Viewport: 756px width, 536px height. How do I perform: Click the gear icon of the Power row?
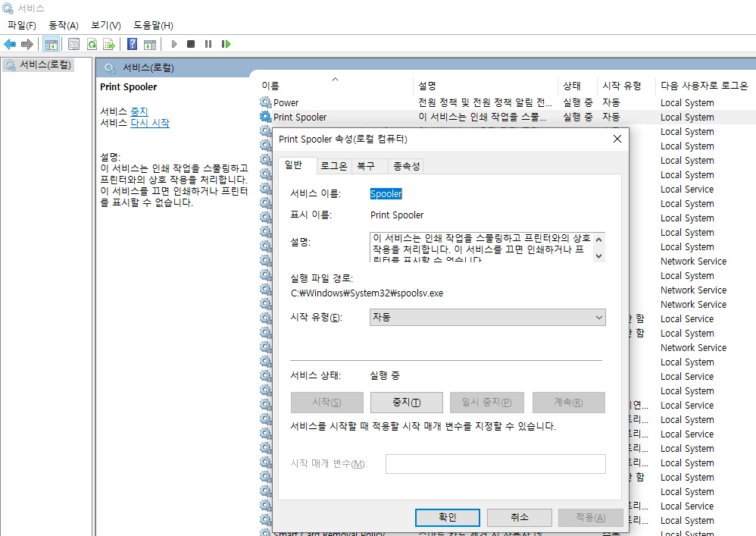(266, 102)
